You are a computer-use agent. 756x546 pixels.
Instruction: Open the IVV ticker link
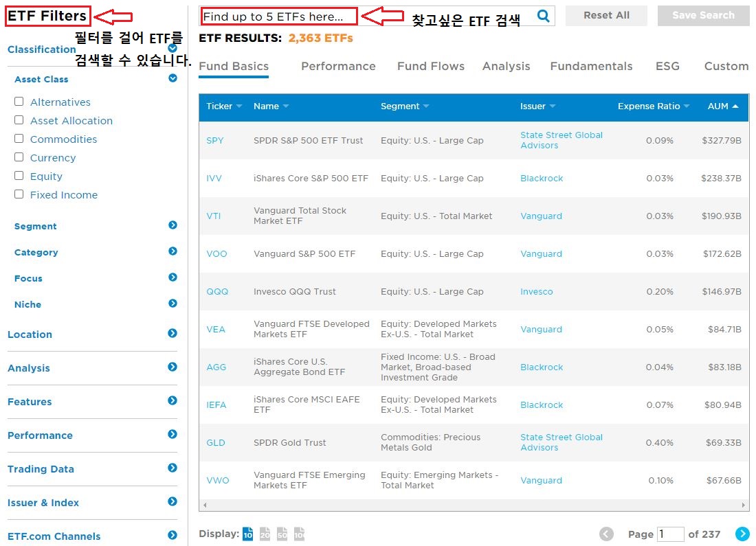click(x=214, y=179)
